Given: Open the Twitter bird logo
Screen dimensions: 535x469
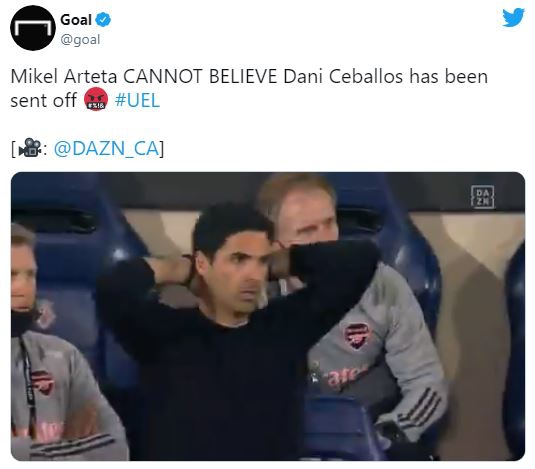Looking at the screenshot, I should 513,17.
